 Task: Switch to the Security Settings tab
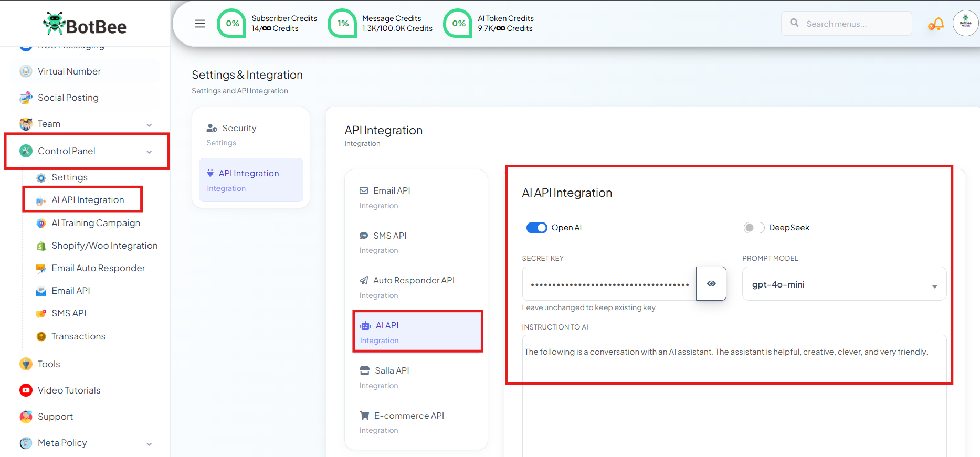(251, 135)
